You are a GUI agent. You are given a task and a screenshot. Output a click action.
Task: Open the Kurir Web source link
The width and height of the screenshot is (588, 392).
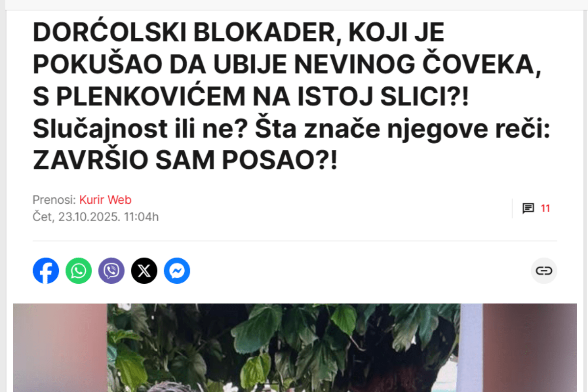pos(105,200)
